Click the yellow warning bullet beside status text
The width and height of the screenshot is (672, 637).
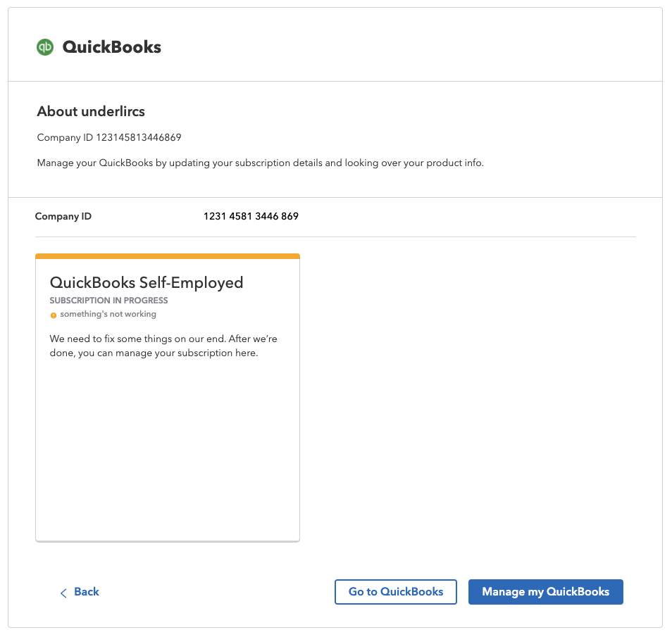tap(54, 315)
